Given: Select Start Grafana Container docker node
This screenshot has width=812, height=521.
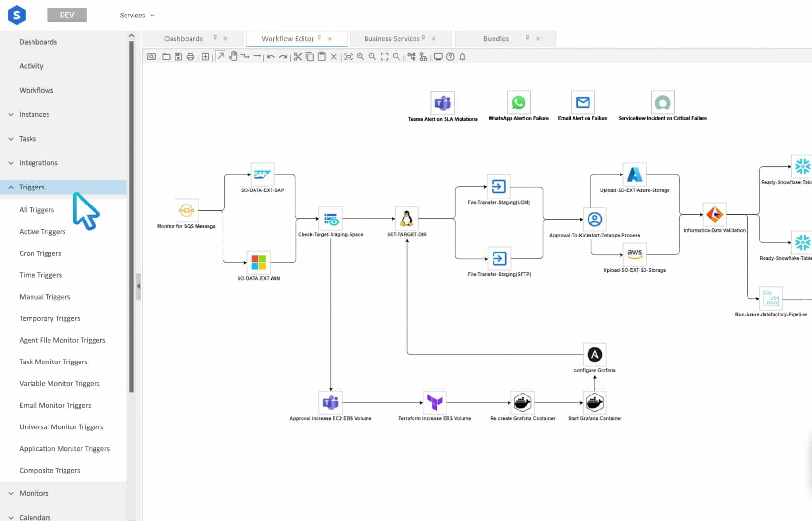Looking at the screenshot, I should (x=594, y=402).
